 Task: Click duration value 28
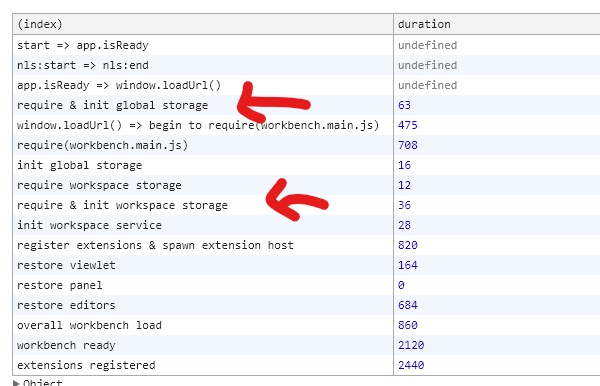pyautogui.click(x=404, y=225)
